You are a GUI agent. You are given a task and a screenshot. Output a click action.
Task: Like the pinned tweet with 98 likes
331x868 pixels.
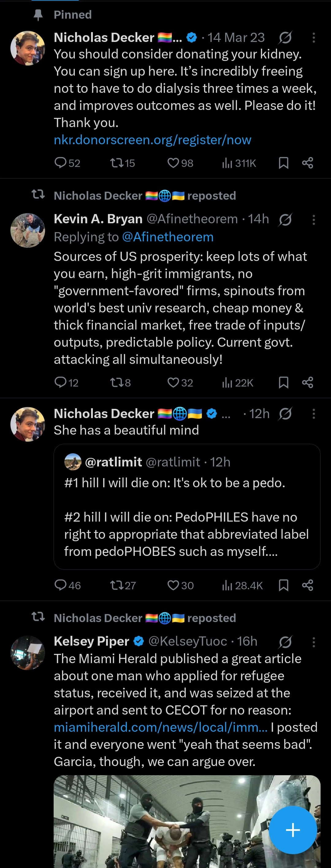coord(180,163)
